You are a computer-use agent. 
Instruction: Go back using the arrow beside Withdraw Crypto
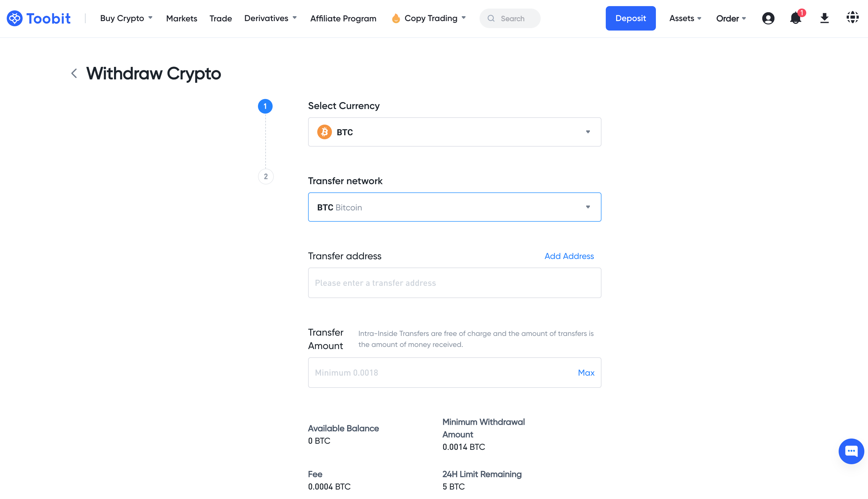pos(74,73)
